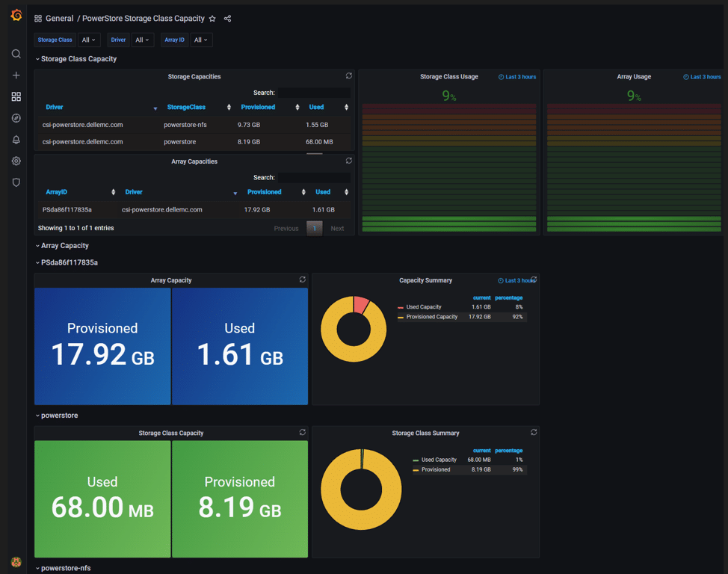Viewport: 728px width, 574px height.
Task: Refresh the Storage Capacities panel
Action: tap(349, 75)
